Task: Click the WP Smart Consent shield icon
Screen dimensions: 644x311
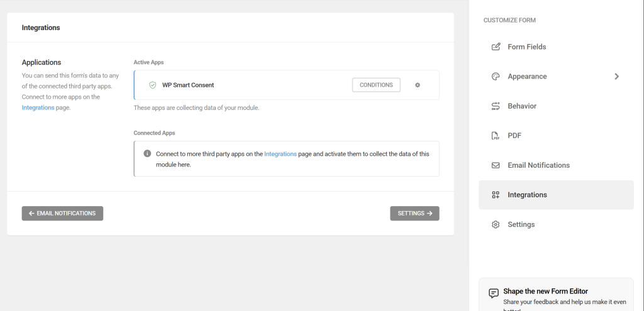Action: [x=152, y=85]
